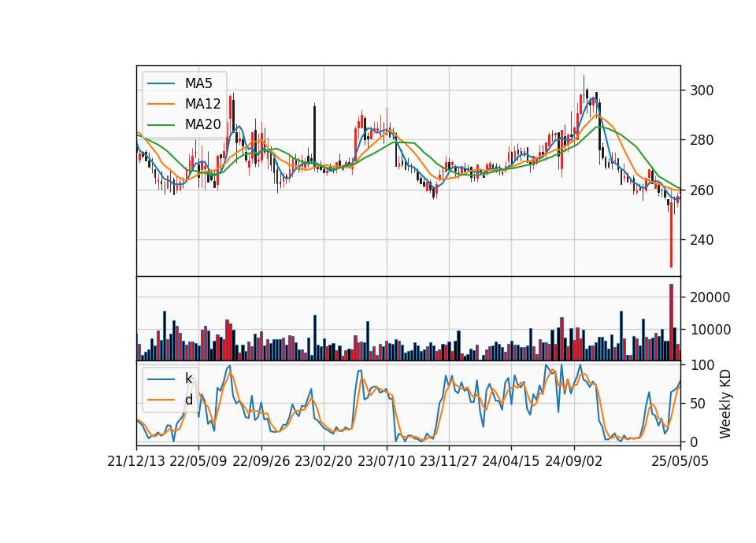This screenshot has height=543, width=756.
Task: Click the 23/11/27 date label
Action: [x=449, y=461]
